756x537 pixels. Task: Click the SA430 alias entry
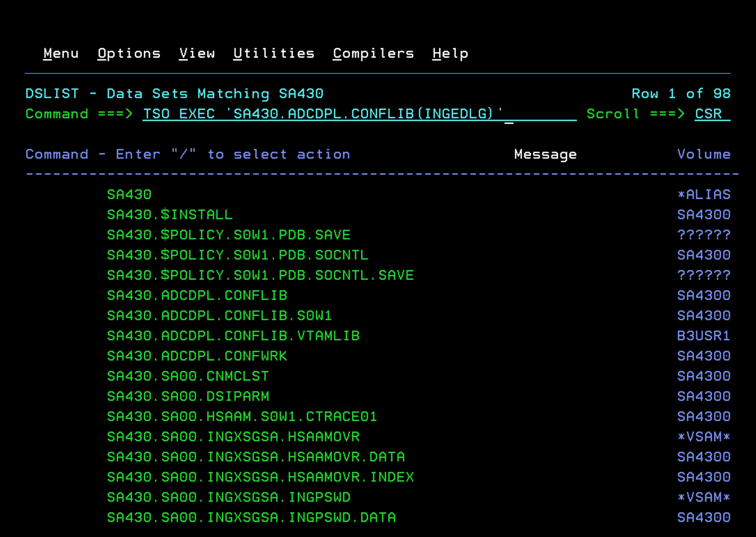tap(129, 195)
